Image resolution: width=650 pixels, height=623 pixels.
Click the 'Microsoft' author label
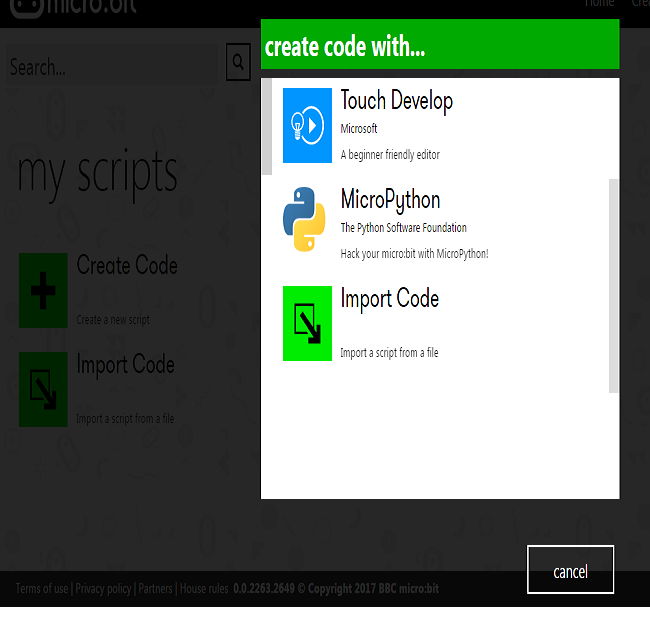359,128
